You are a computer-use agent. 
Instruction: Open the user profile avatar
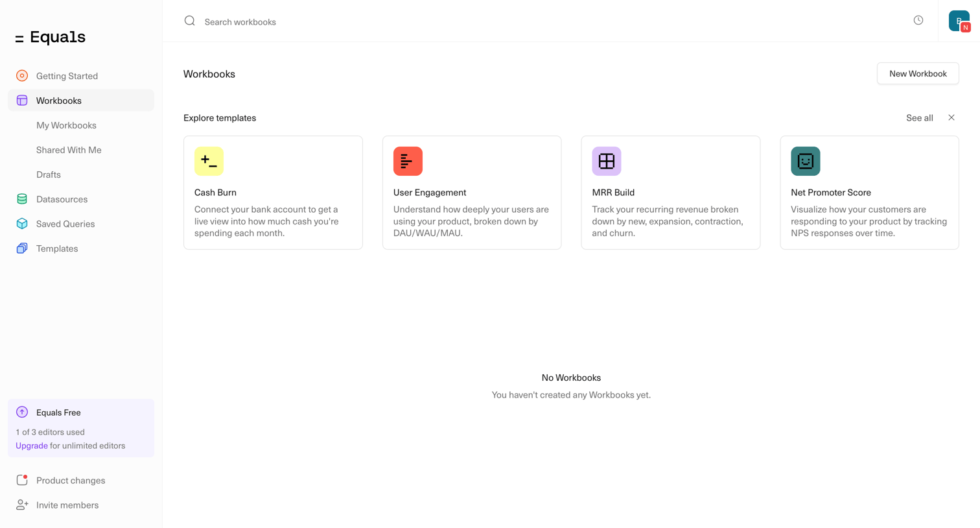pos(959,21)
